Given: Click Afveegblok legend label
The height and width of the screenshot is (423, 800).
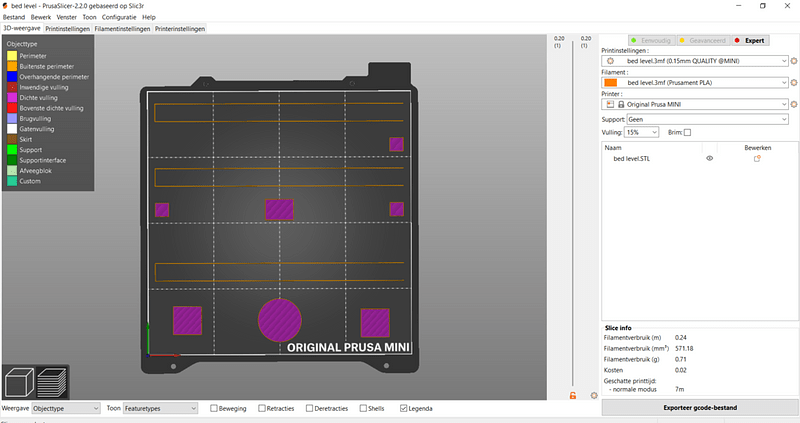Looking at the screenshot, I should pyautogui.click(x=36, y=171).
